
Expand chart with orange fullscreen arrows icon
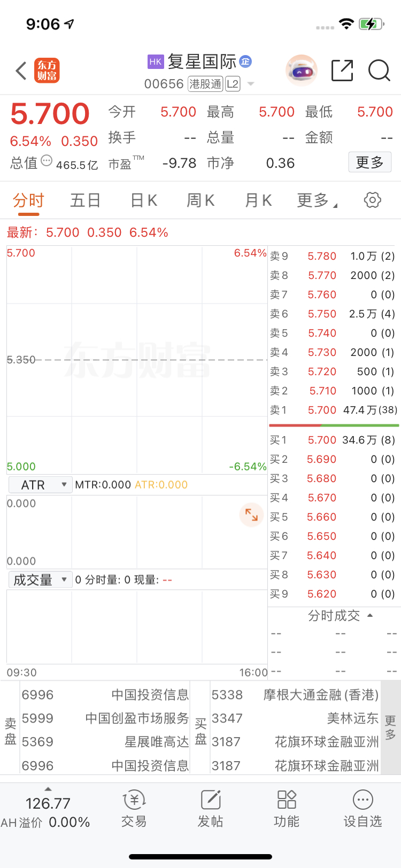[x=251, y=515]
